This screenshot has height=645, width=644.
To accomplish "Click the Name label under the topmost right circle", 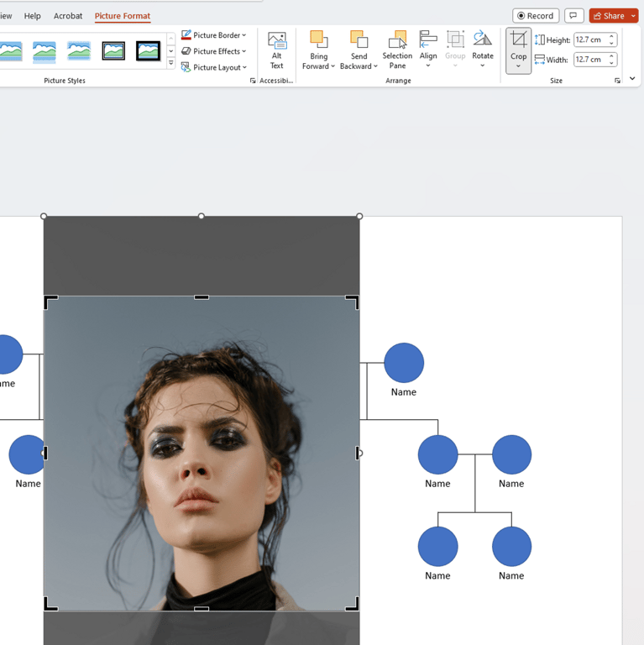I will click(403, 392).
